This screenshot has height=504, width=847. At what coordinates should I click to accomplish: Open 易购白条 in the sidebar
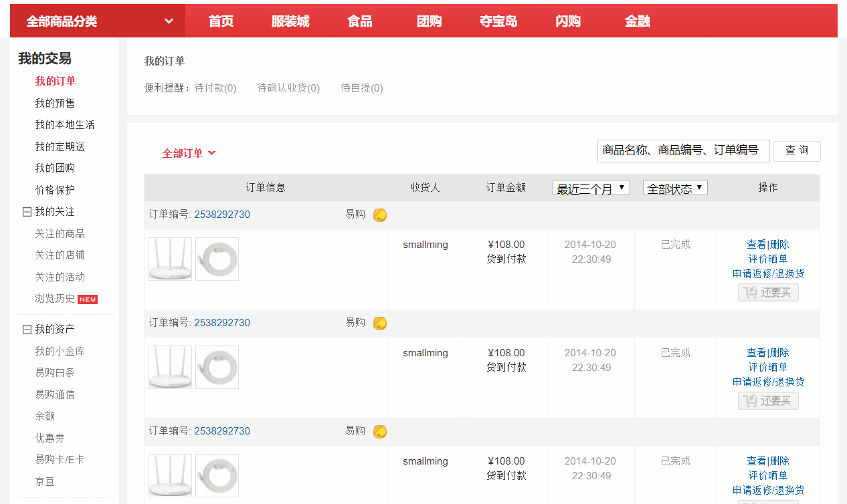tap(55, 373)
